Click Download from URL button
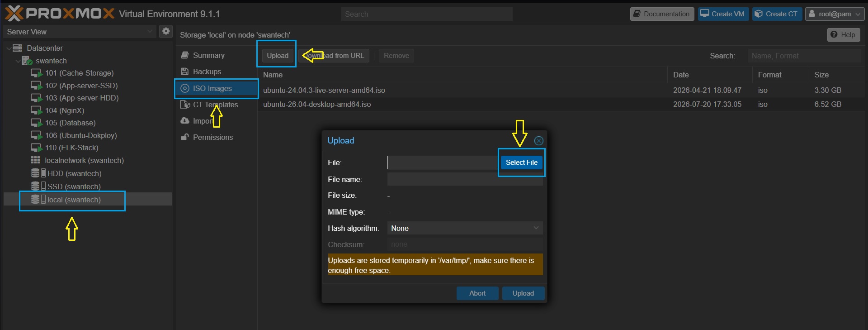 point(334,56)
